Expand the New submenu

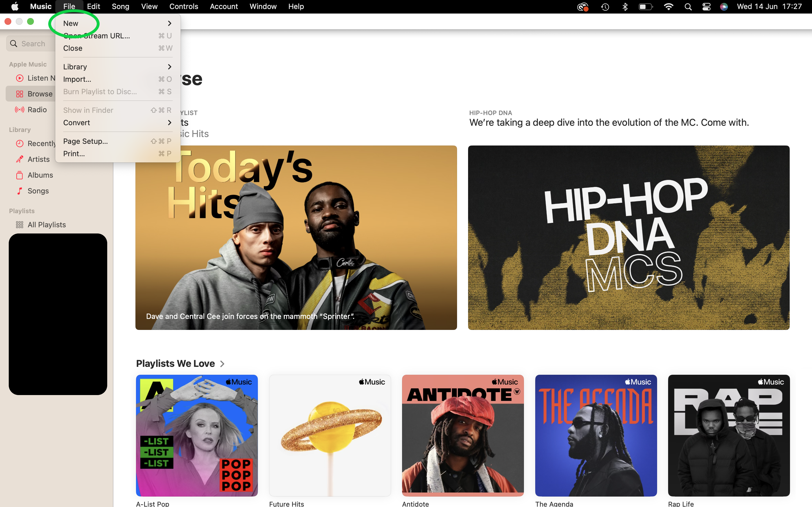coord(117,23)
